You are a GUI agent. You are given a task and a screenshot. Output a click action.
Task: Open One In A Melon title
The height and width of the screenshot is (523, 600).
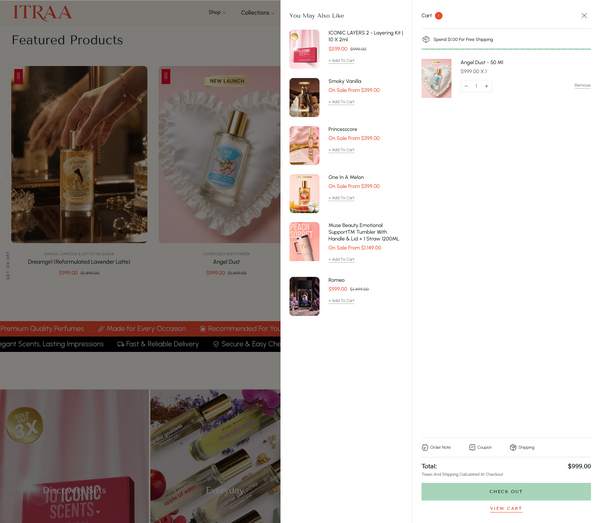click(346, 177)
